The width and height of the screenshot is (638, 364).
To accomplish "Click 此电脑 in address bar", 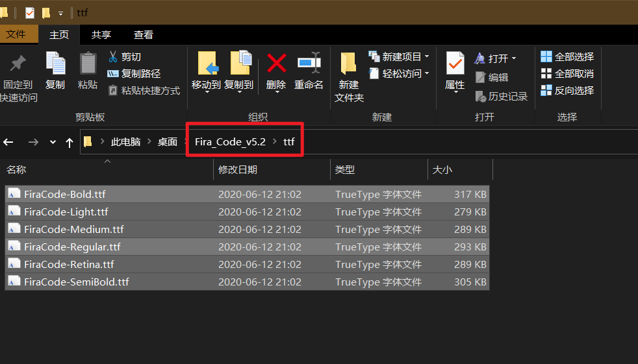I will (126, 142).
